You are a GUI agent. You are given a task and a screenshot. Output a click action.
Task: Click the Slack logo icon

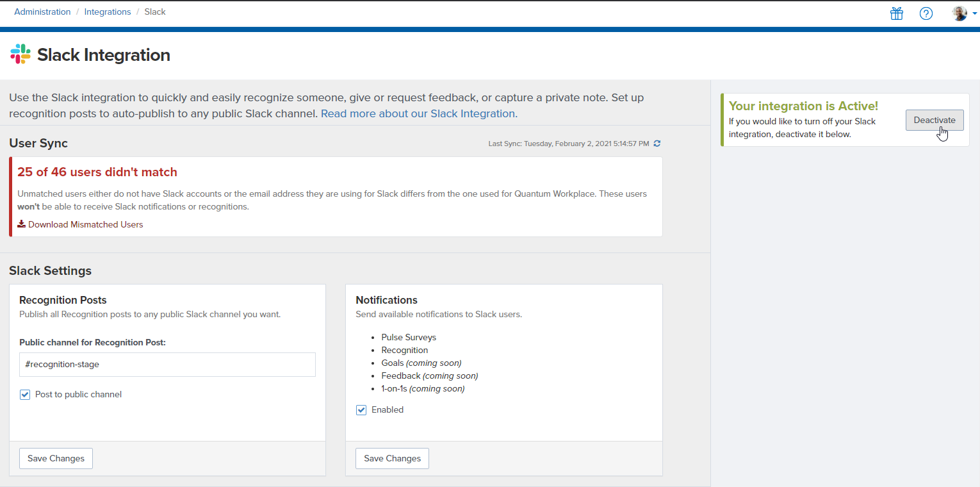point(20,54)
